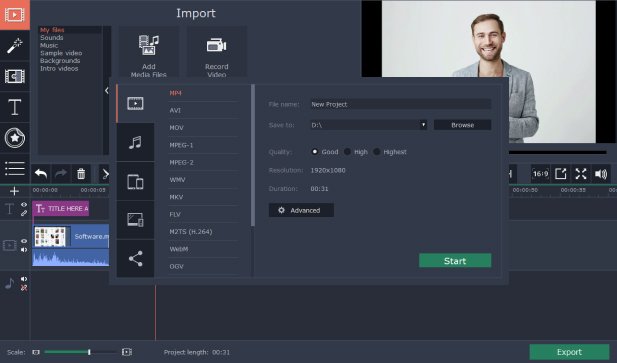Select Backgrounds in the library

coord(60,61)
